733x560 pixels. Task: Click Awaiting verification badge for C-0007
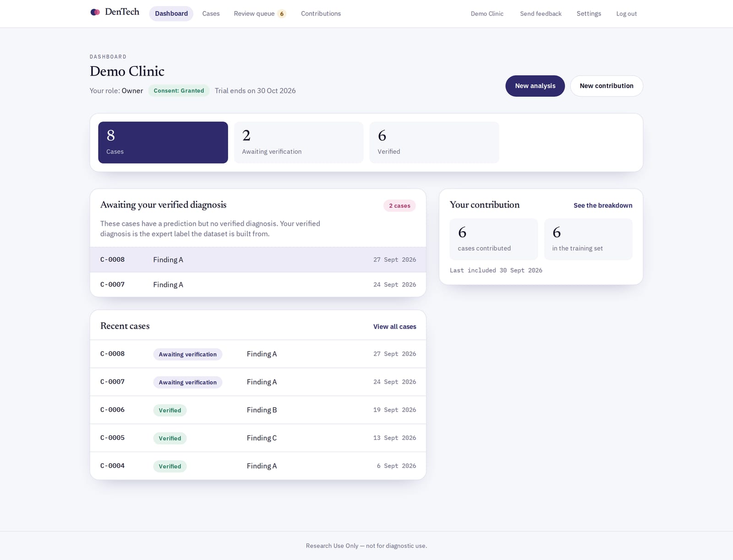point(188,382)
